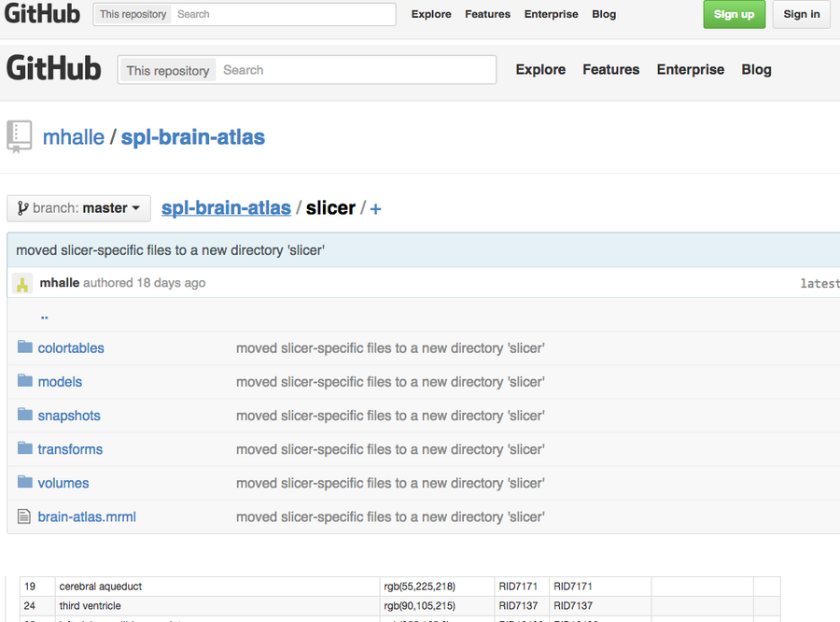Open the branch: master dropdown
The width and height of the screenshot is (840, 622).
click(78, 208)
